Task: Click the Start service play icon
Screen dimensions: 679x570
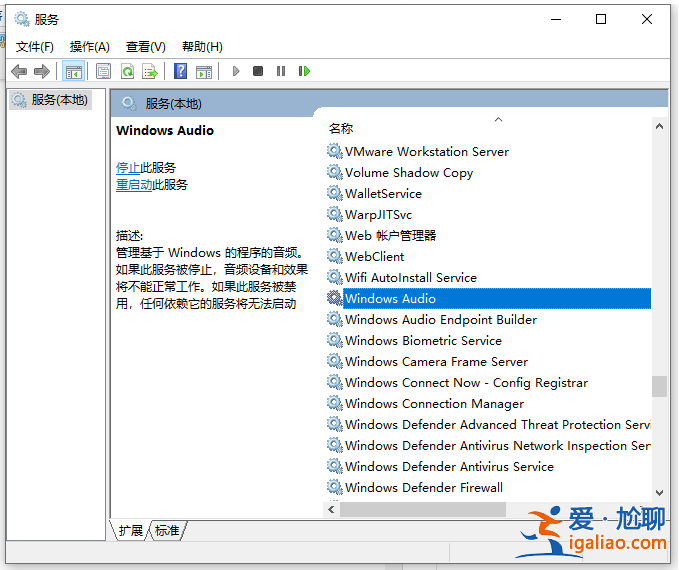Action: [x=236, y=71]
